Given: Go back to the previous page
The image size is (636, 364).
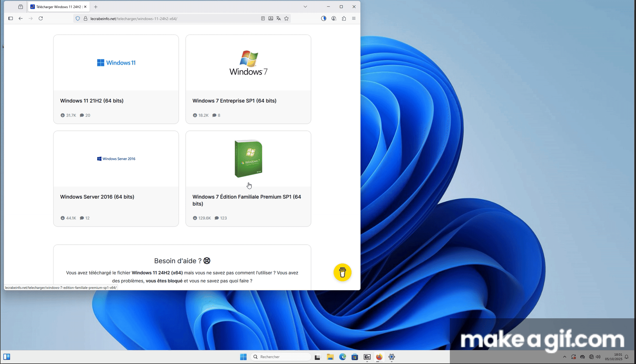Looking at the screenshot, I should 21,18.
